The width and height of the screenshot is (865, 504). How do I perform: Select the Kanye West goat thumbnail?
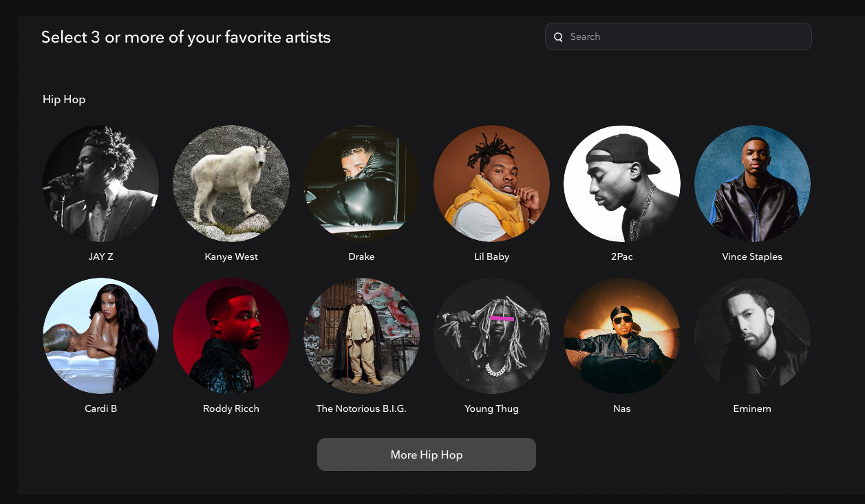pyautogui.click(x=231, y=184)
